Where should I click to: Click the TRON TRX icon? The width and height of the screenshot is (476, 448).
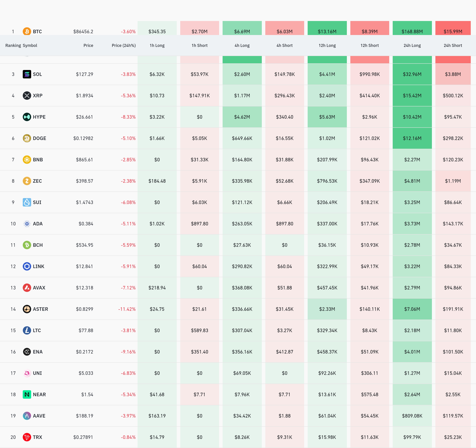(x=27, y=437)
